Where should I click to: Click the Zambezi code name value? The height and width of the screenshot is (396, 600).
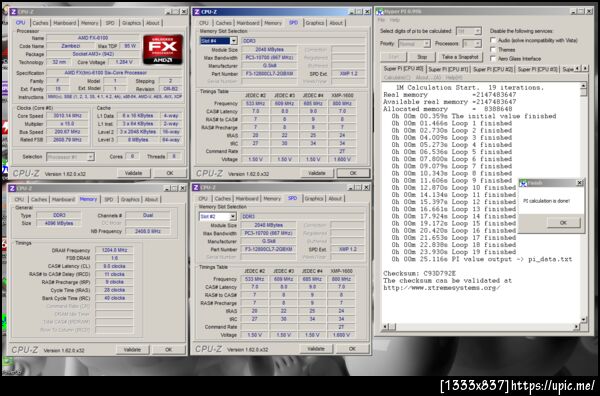pyautogui.click(x=70, y=46)
